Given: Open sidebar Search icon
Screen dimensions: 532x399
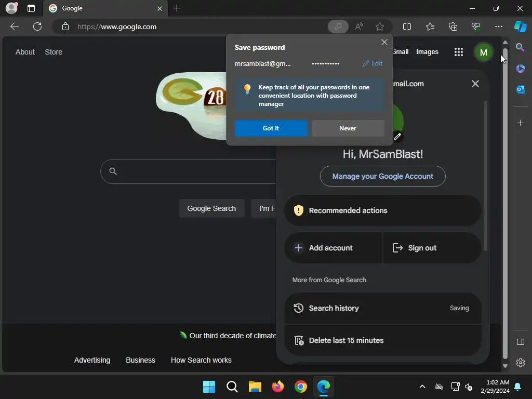Looking at the screenshot, I should pos(520,47).
